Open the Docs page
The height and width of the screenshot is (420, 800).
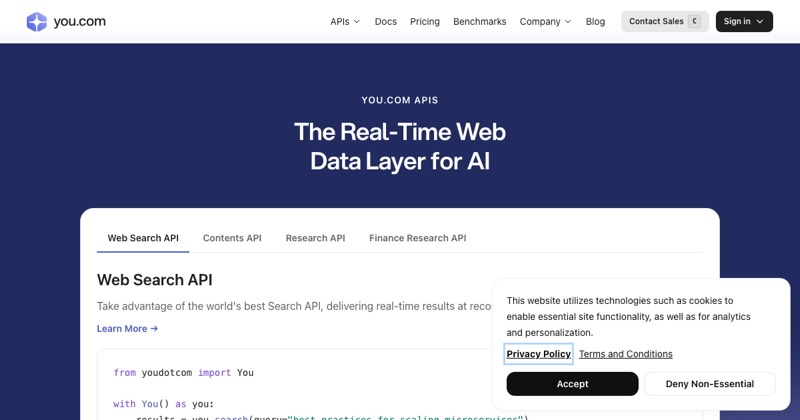386,21
